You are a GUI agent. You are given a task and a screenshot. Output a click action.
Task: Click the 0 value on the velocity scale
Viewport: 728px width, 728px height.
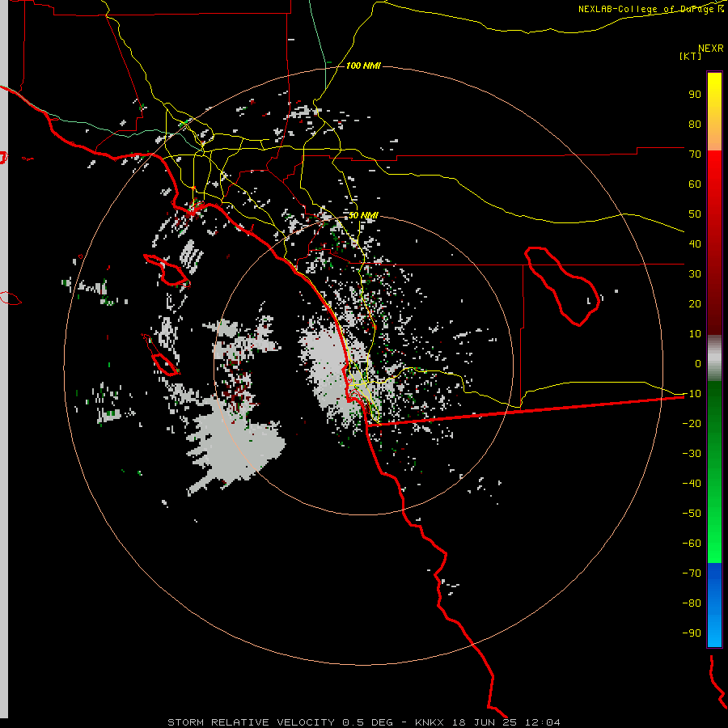698,363
